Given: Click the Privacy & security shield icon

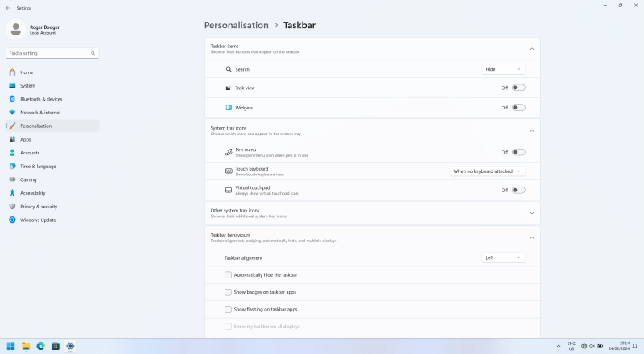Looking at the screenshot, I should [x=12, y=207].
